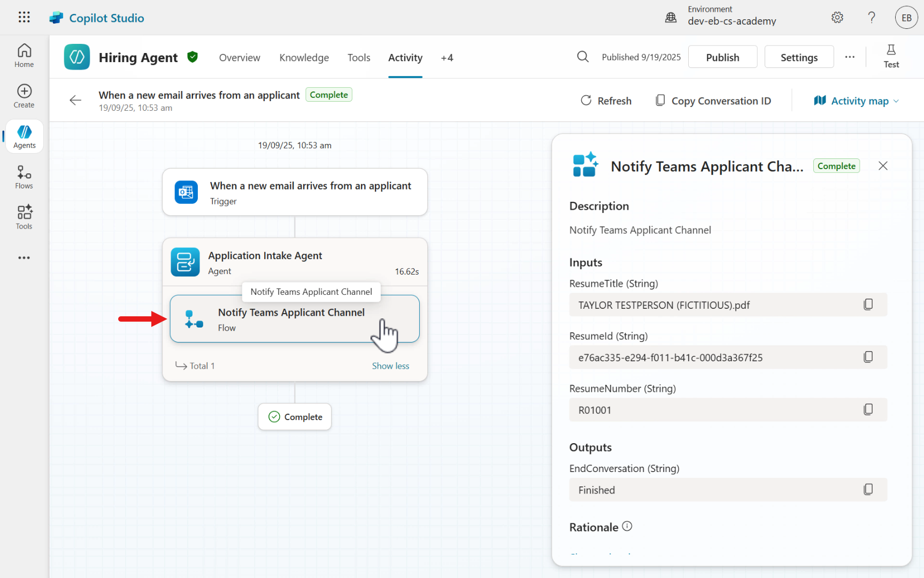This screenshot has height=578, width=924.
Task: Open Flows from the left sidebar
Action: pos(24,177)
